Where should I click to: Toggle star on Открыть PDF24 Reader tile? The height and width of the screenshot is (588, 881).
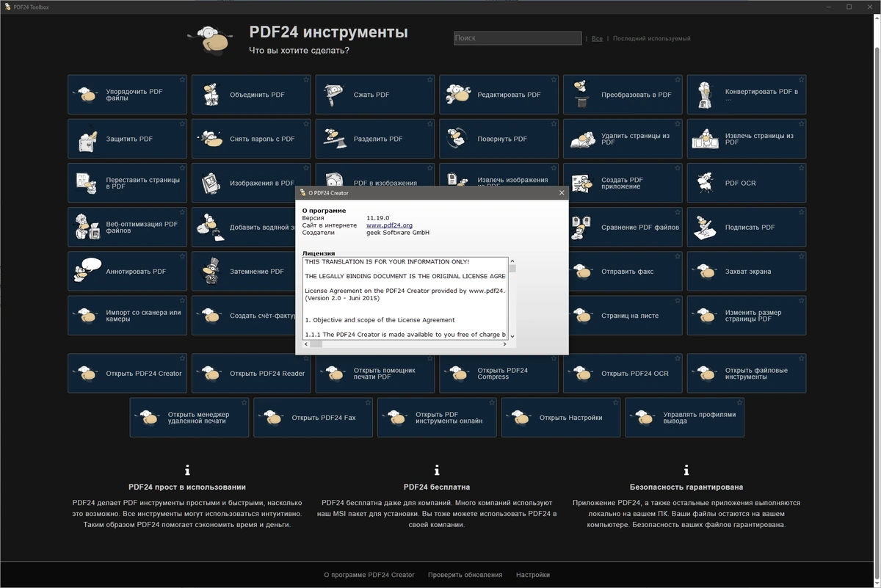click(x=306, y=358)
